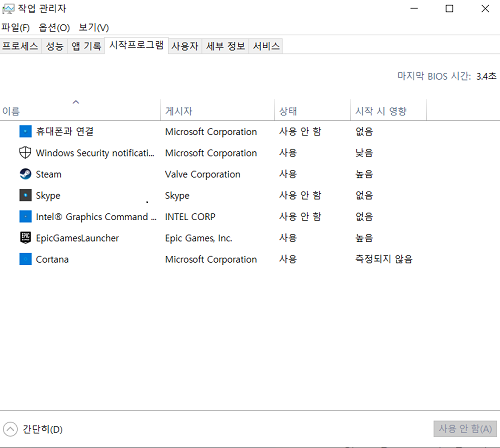This screenshot has width=500, height=448.
Task: Select the Steam entry name
Action: click(48, 174)
